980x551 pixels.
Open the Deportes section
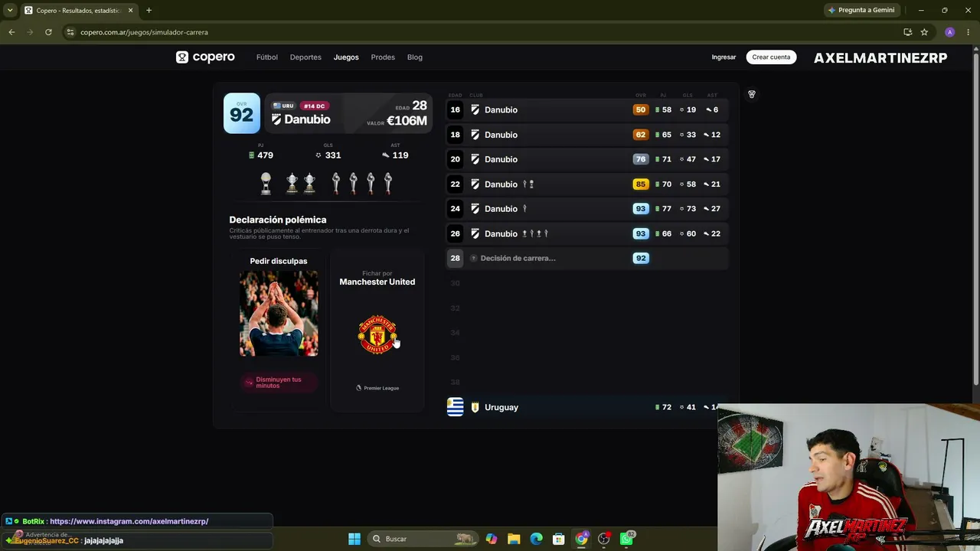pyautogui.click(x=305, y=57)
